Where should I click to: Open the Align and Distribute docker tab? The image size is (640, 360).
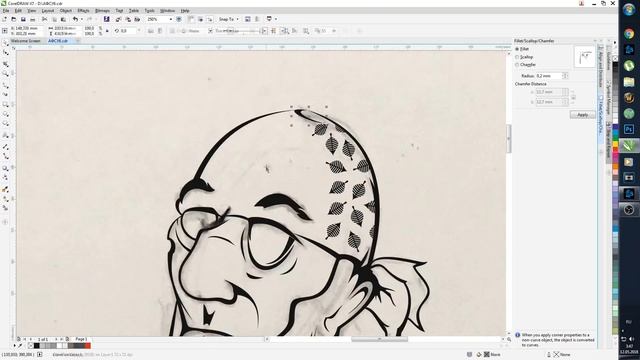coord(600,68)
